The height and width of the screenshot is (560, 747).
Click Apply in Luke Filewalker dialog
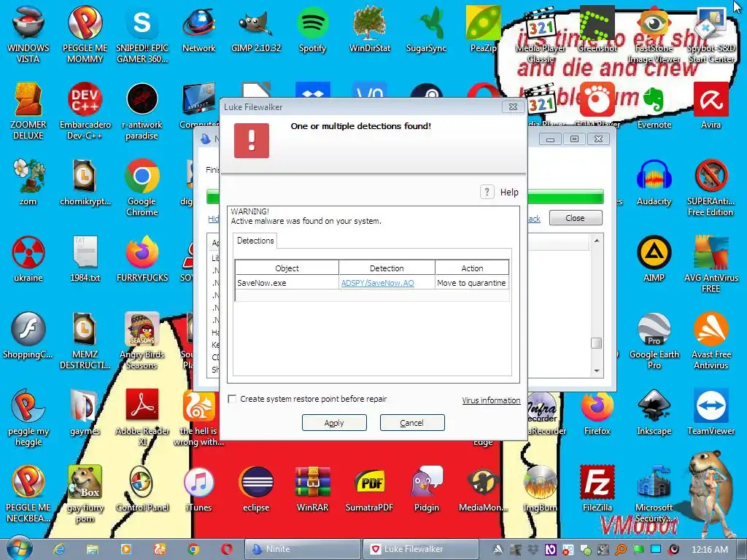[334, 423]
